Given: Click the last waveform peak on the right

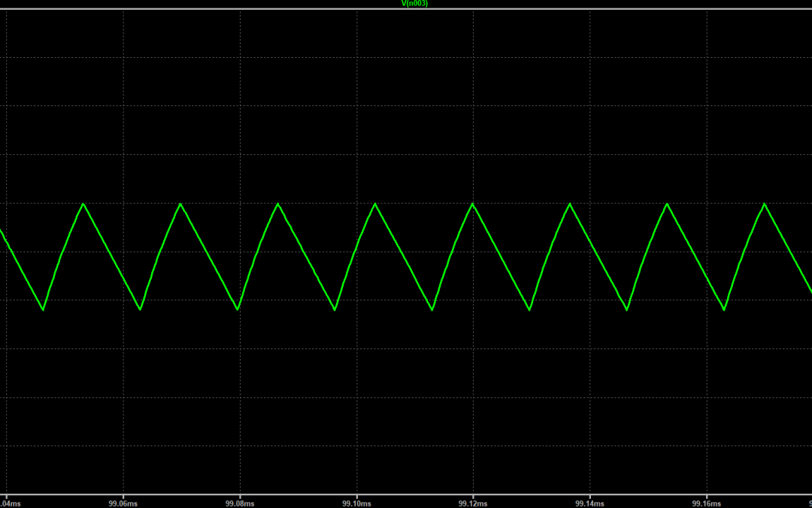Looking at the screenshot, I should tap(765, 204).
